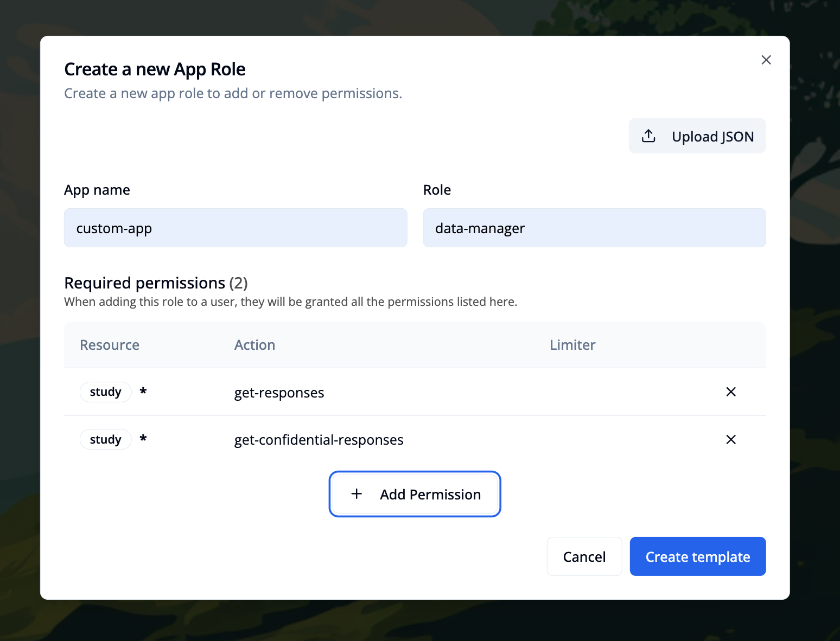840x641 pixels.
Task: Click the Action column header
Action: pyautogui.click(x=254, y=345)
